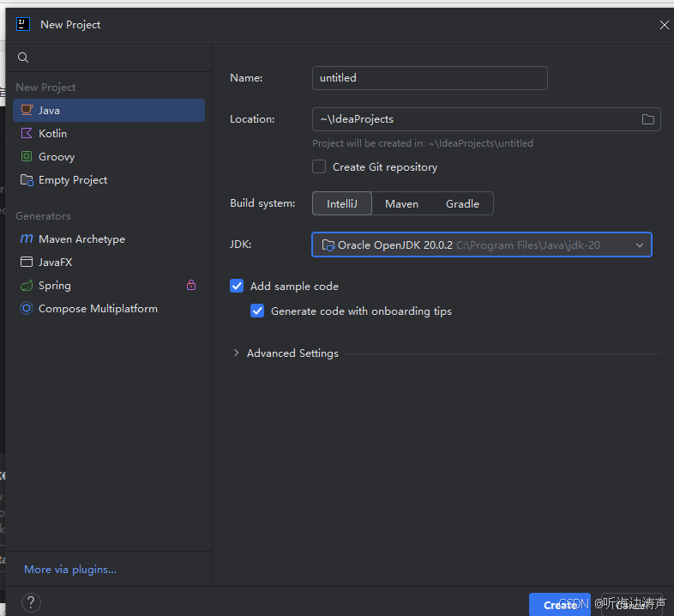The height and width of the screenshot is (616, 674).
Task: Select IntelliJ build system
Action: (342, 203)
